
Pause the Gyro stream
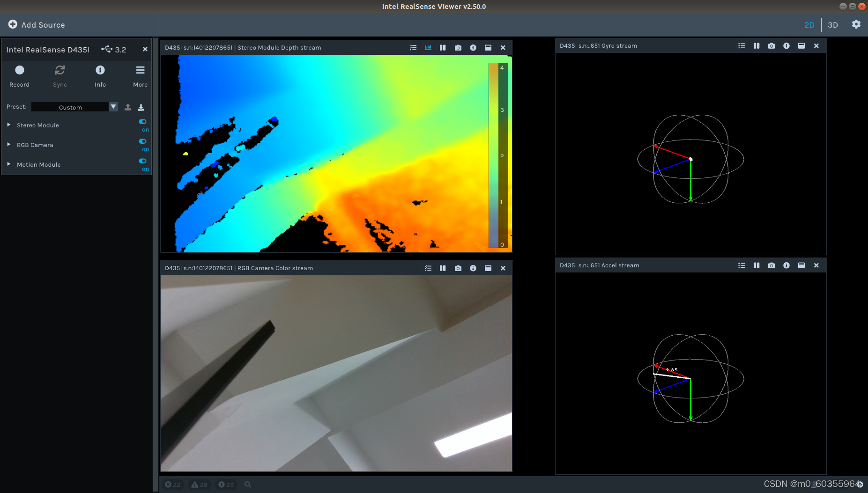coord(757,46)
